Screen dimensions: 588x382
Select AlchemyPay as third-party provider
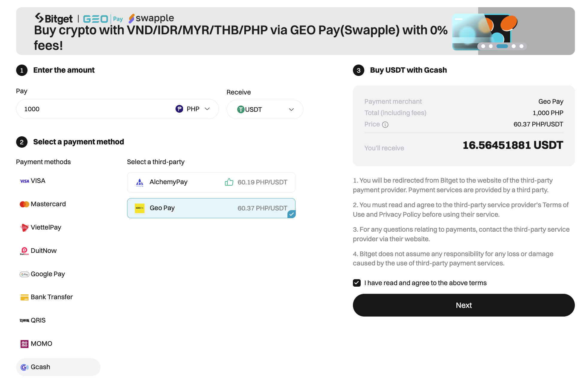(x=211, y=181)
